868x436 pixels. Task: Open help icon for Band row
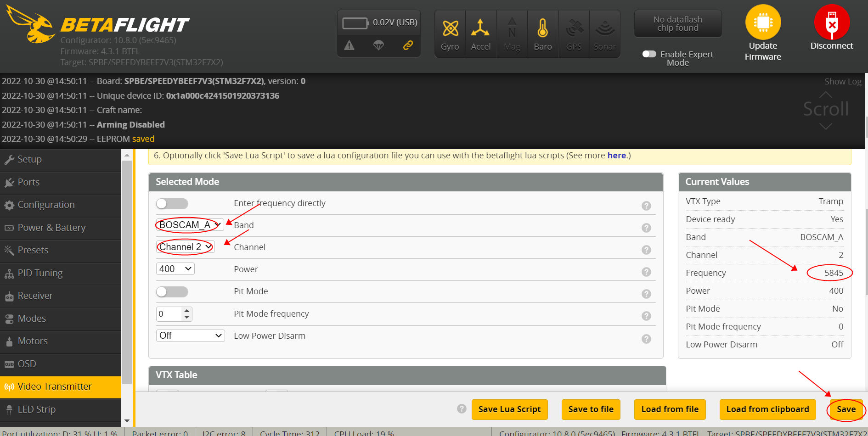click(x=646, y=228)
